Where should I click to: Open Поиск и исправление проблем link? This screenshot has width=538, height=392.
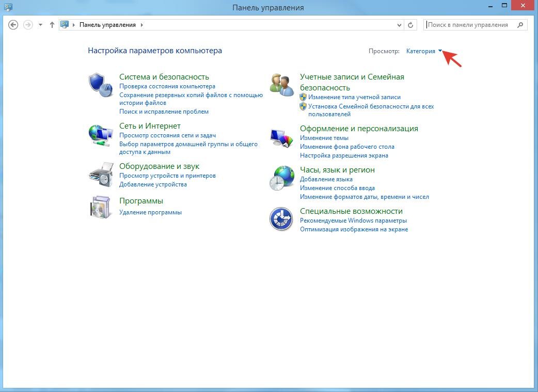pyautogui.click(x=164, y=112)
